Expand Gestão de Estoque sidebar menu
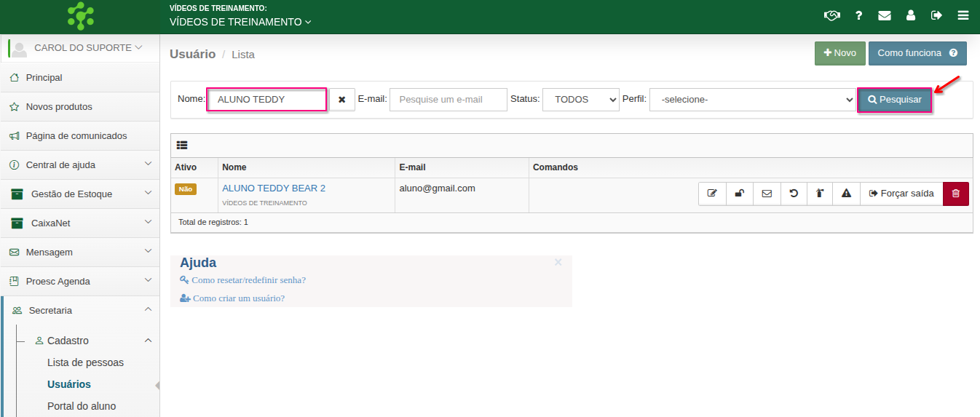The height and width of the screenshot is (417, 980). pyautogui.click(x=80, y=194)
